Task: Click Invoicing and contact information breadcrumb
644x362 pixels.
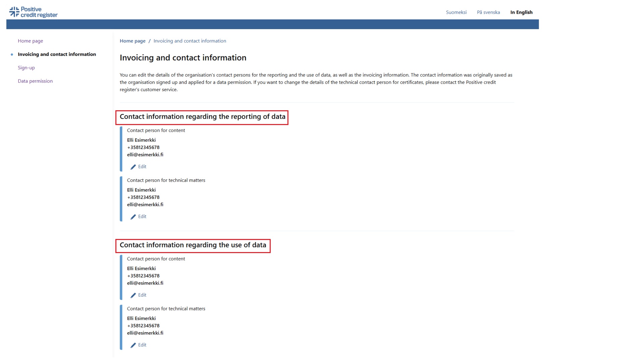Action: (x=190, y=41)
